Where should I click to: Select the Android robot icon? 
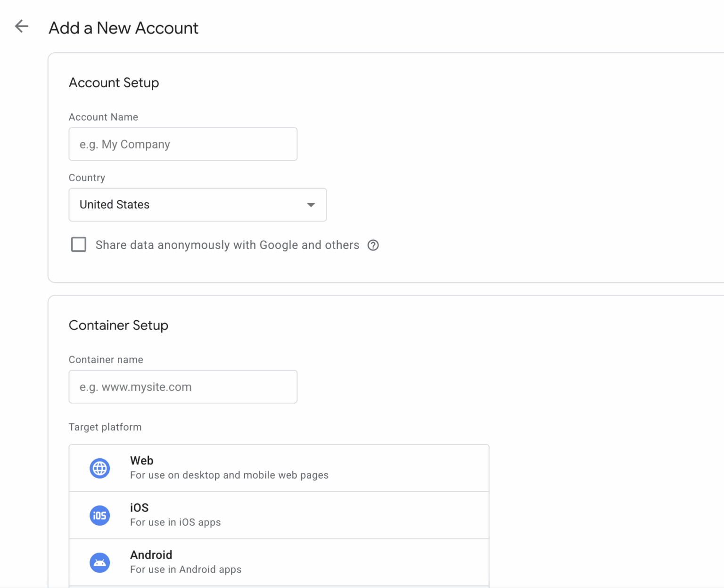tap(99, 562)
